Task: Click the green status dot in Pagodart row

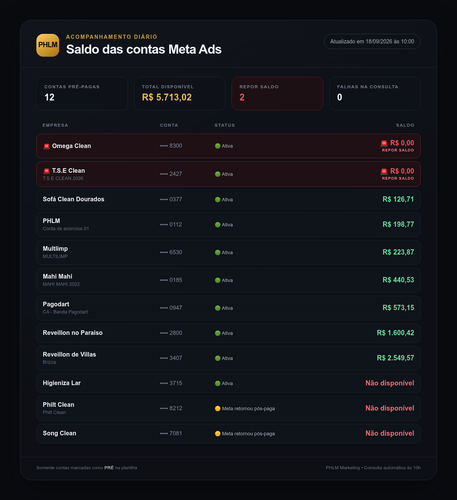Action: click(x=218, y=308)
